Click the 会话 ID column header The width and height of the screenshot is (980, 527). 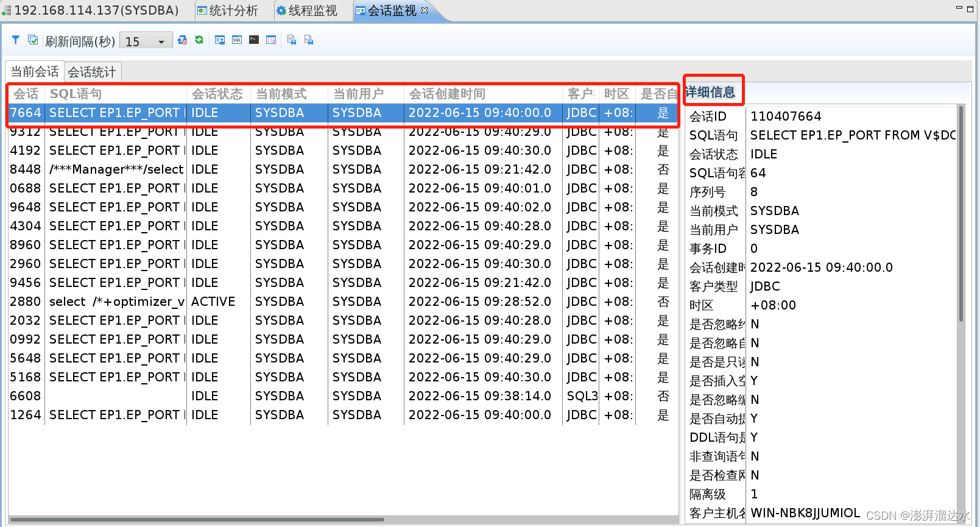26,94
